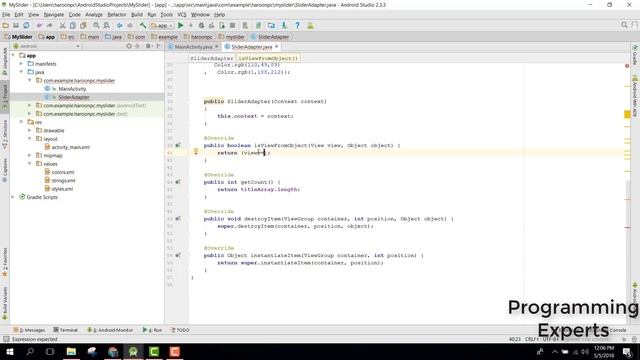Click the yellow lightbulb intention icon
The width and height of the screenshot is (640, 360).
pos(196,152)
